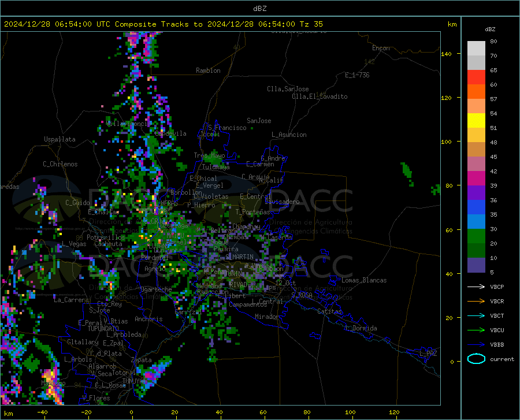Image resolution: width=520 pixels, height=420 pixels.
Task: Select the 'Ugarteche' map label
Action: [156, 289]
